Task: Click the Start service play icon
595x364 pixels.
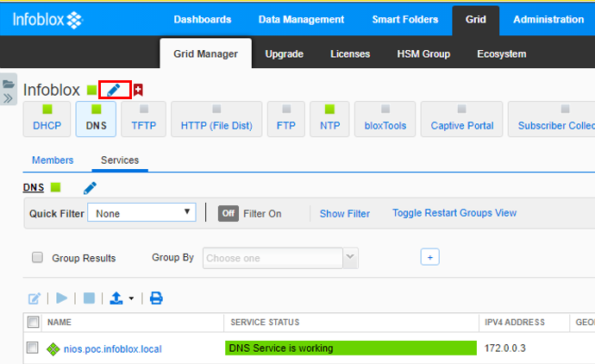Action: coord(61,298)
